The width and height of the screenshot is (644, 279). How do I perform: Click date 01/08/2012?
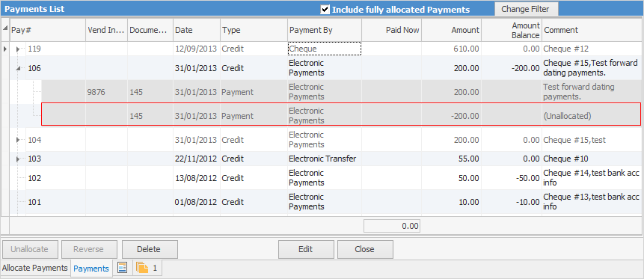(197, 202)
